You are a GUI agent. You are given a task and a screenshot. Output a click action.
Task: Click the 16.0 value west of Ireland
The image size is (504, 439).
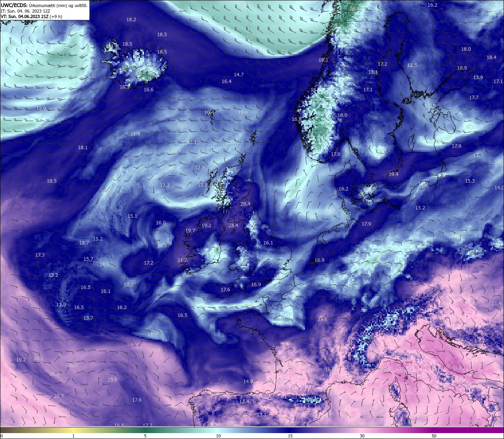pos(161,223)
